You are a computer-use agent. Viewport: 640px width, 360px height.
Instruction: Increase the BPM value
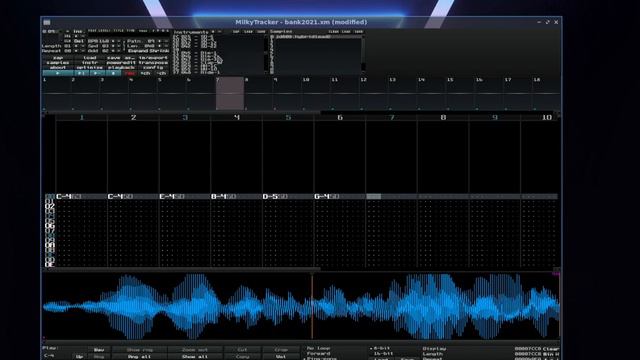click(x=113, y=41)
